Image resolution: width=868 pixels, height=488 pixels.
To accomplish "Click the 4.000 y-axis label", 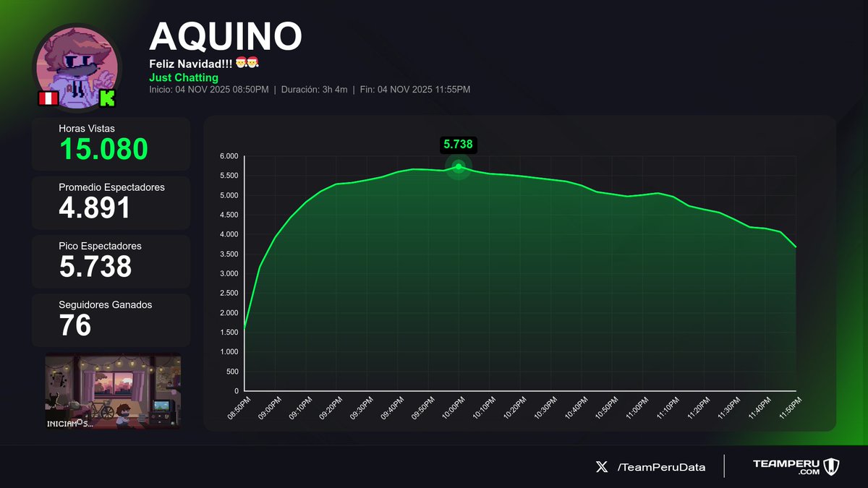I will pos(229,234).
